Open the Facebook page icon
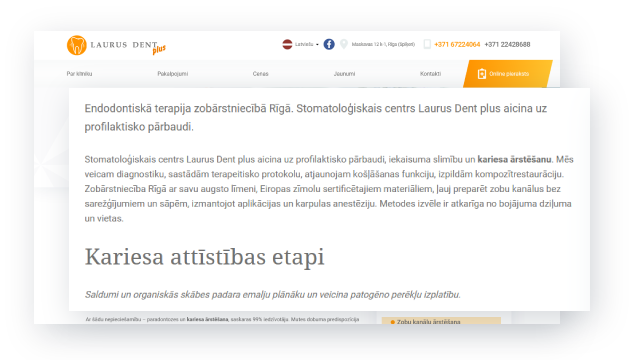 (329, 44)
